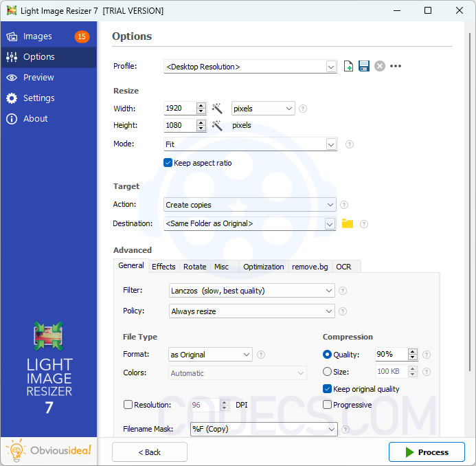Increase Quality percentage stepper
Image resolution: width=476 pixels, height=466 pixels.
[412, 351]
